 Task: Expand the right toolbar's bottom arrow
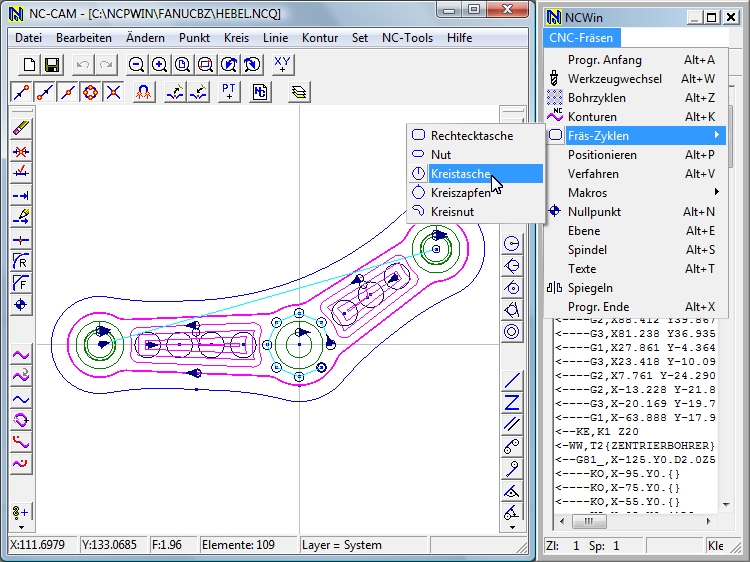pos(512,527)
